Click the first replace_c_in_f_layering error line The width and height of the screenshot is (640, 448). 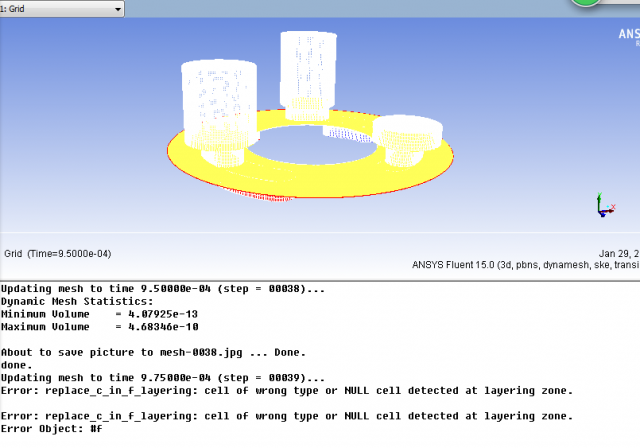287,390
